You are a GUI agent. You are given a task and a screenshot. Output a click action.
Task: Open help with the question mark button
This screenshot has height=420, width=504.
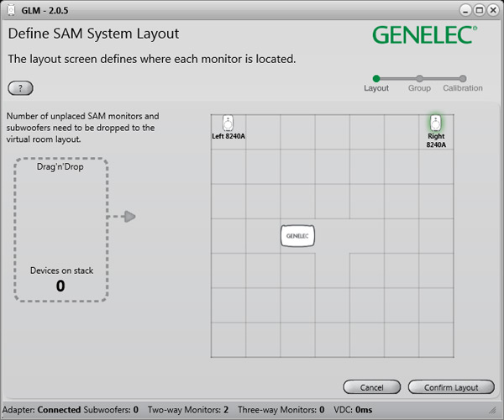(x=20, y=88)
